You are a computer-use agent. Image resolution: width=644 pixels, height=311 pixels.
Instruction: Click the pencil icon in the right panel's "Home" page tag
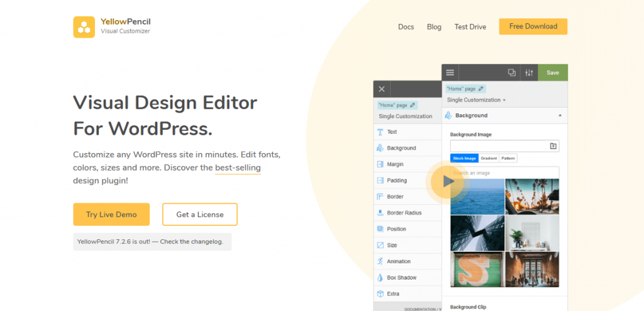480,88
